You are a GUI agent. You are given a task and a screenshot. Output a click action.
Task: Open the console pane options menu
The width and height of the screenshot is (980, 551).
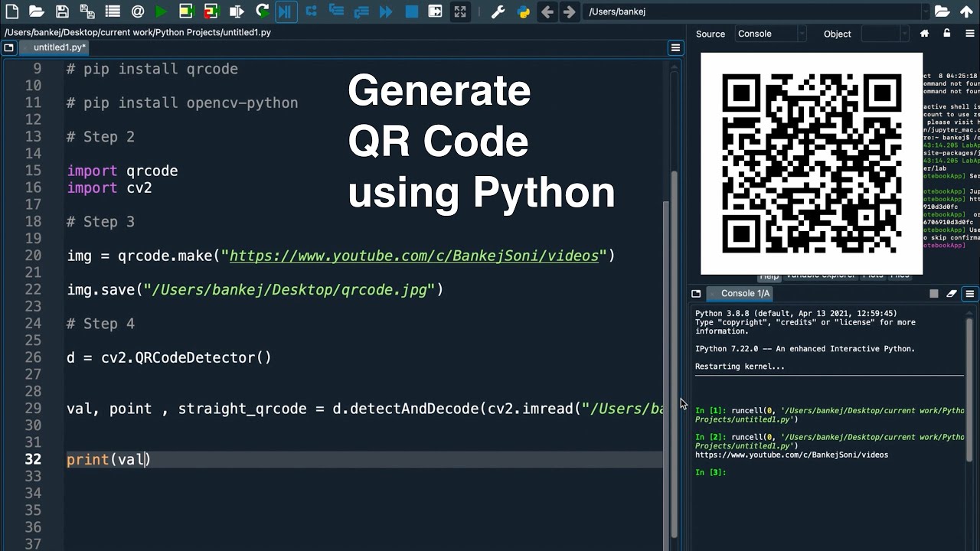(969, 293)
